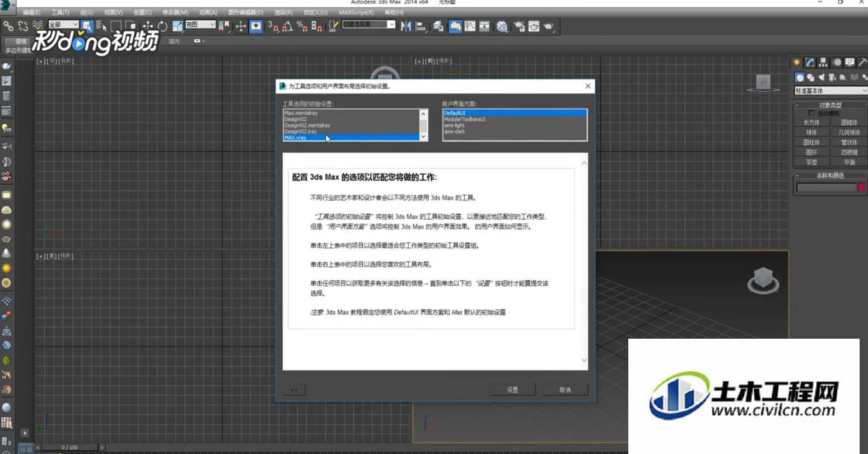Select the Link tool in main toolbar
This screenshot has height=454, width=868.
click(8, 26)
